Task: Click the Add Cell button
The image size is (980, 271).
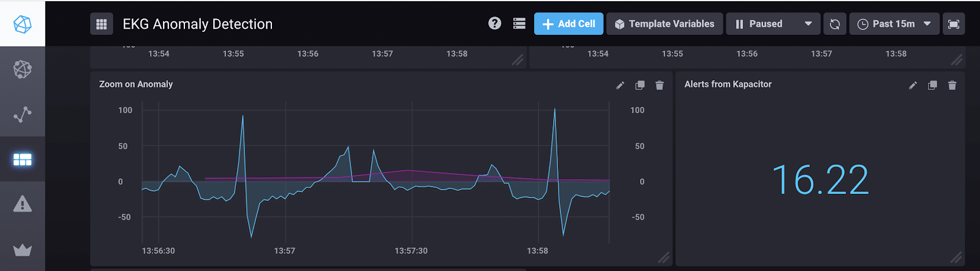Action: [568, 24]
